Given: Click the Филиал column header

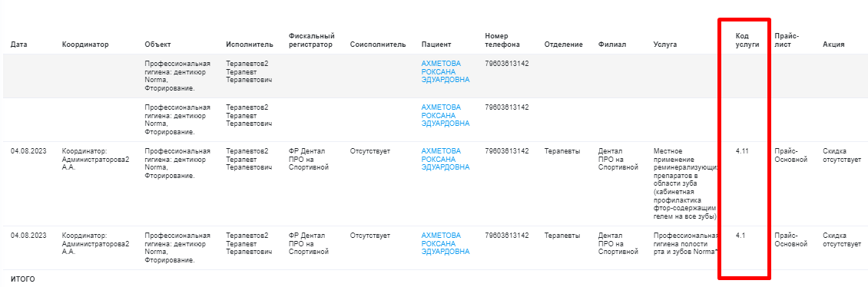Looking at the screenshot, I should (x=611, y=45).
